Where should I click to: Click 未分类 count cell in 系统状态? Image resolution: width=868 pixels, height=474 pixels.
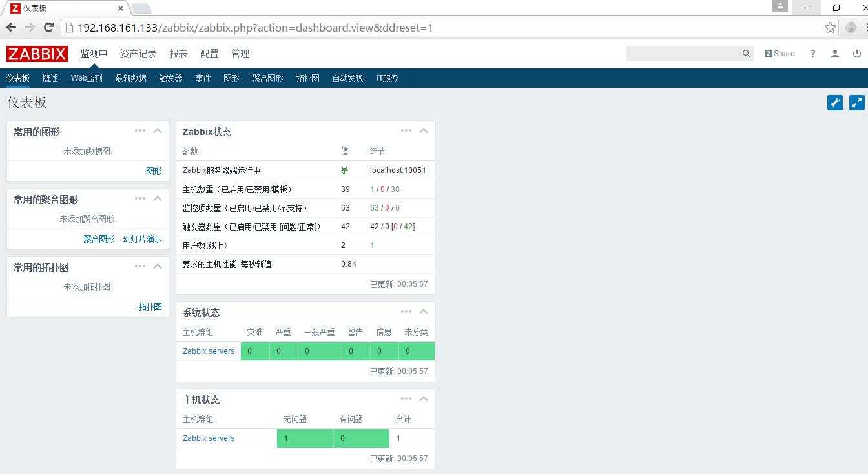(x=417, y=351)
